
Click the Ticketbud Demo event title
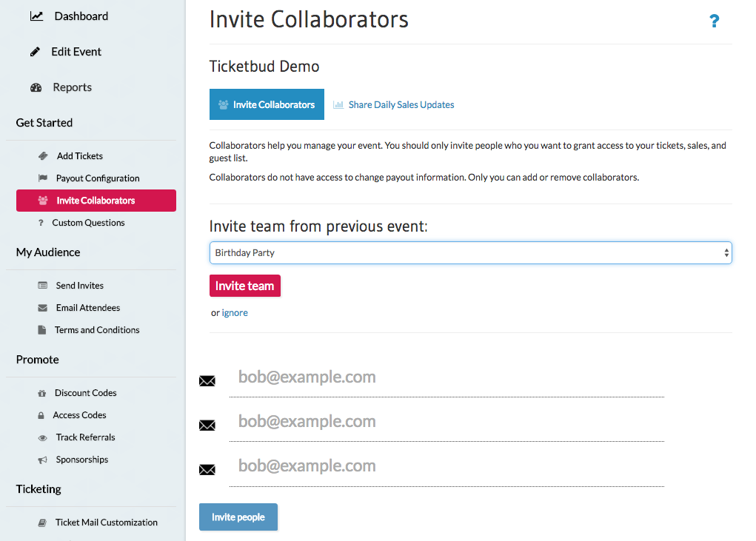point(264,66)
